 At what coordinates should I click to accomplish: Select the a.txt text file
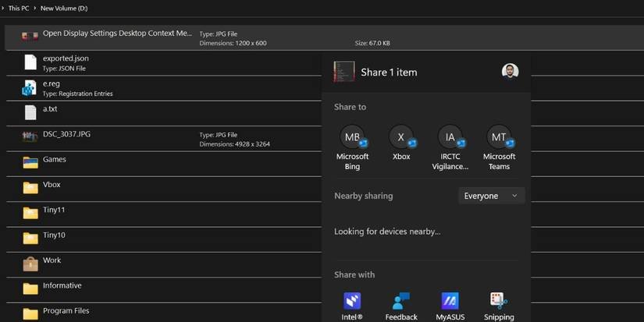click(50, 109)
